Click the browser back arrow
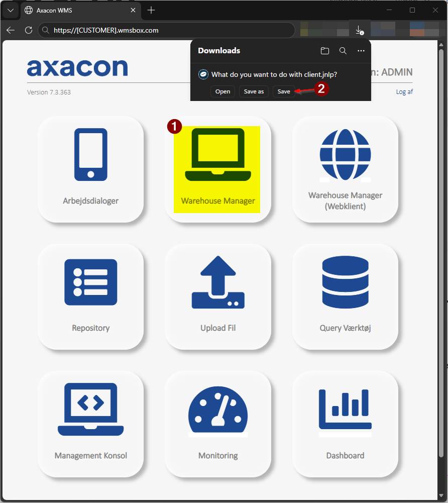This screenshot has width=448, height=503. [11, 30]
